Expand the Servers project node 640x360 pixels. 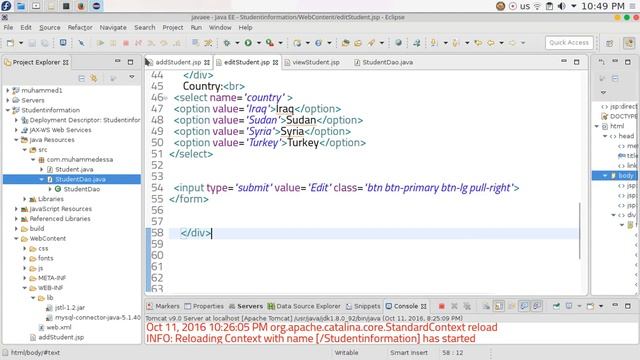pos(8,100)
